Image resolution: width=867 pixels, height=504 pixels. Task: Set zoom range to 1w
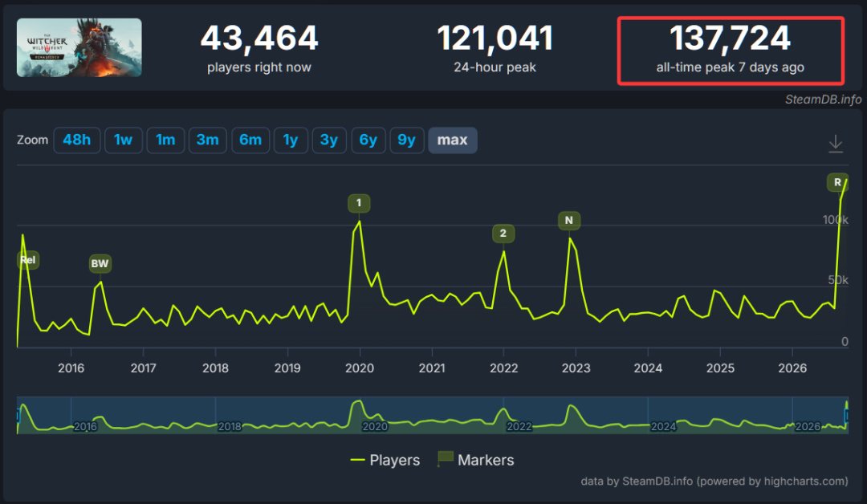tap(124, 140)
